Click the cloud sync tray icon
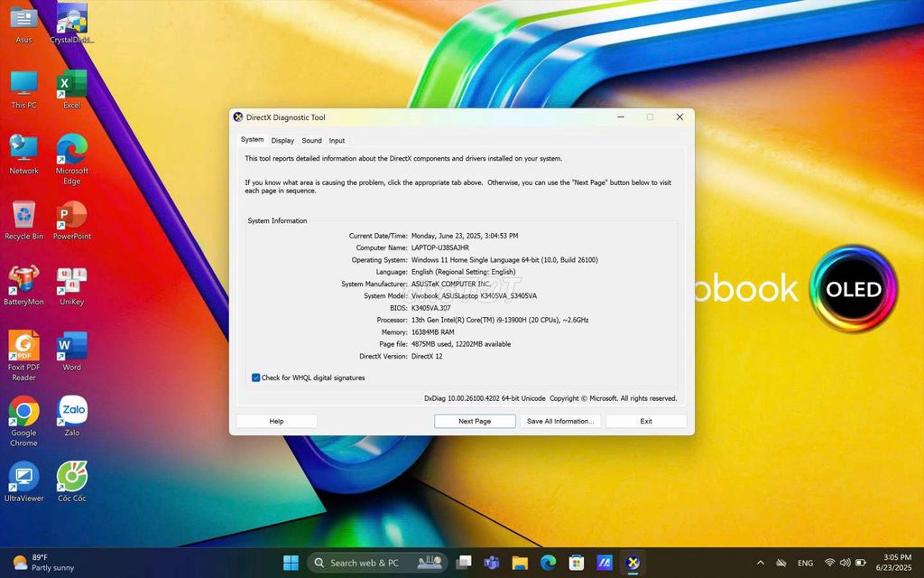This screenshot has height=578, width=924. (781, 563)
